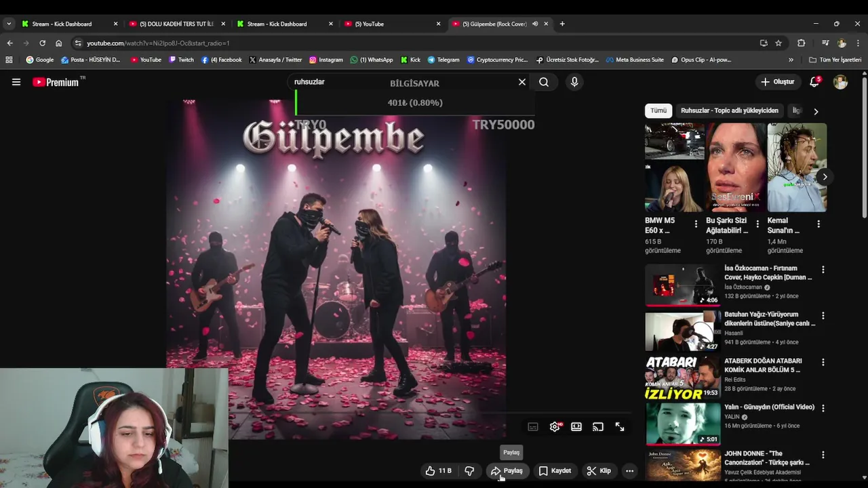The width and height of the screenshot is (868, 488).
Task: Advance the Shorts shelf with next arrow
Action: (x=825, y=177)
